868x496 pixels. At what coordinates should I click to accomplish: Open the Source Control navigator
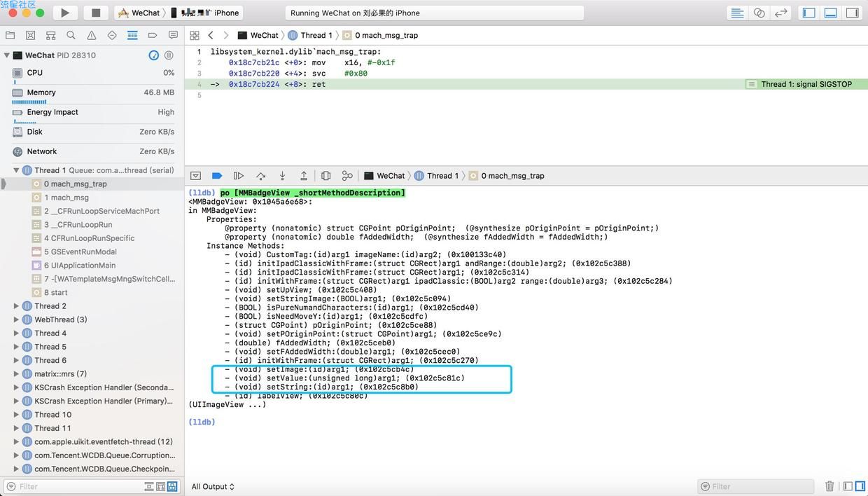(30, 35)
